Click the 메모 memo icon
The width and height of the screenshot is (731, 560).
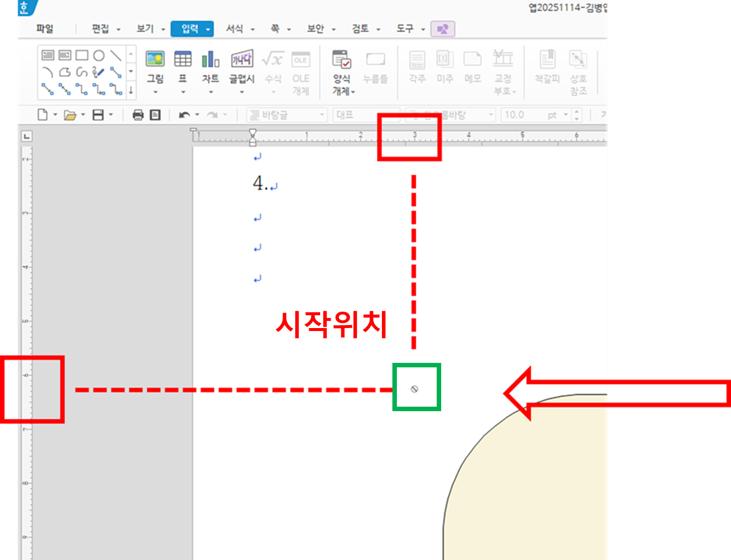point(473,59)
